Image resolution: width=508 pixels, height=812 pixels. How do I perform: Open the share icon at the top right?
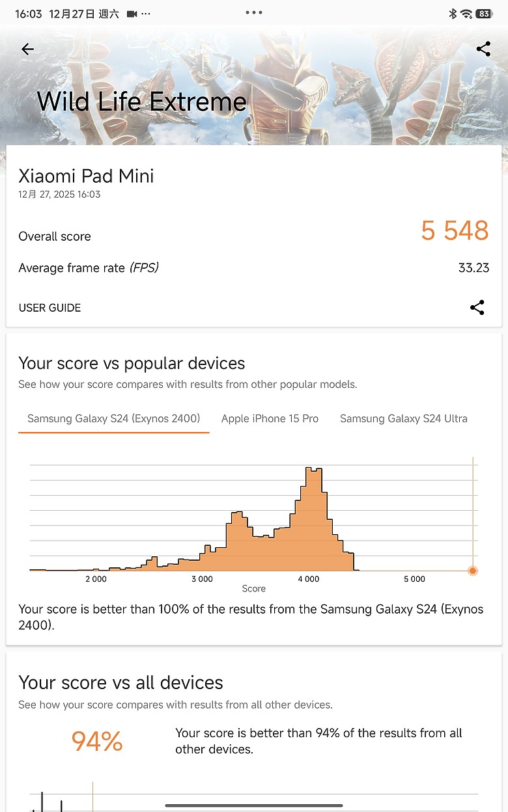[x=483, y=49]
